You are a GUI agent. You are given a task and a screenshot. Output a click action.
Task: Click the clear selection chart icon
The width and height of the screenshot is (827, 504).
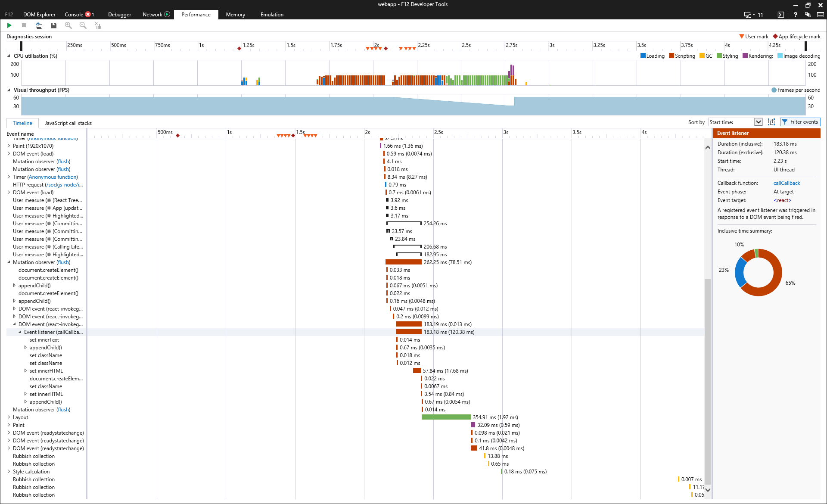98,25
